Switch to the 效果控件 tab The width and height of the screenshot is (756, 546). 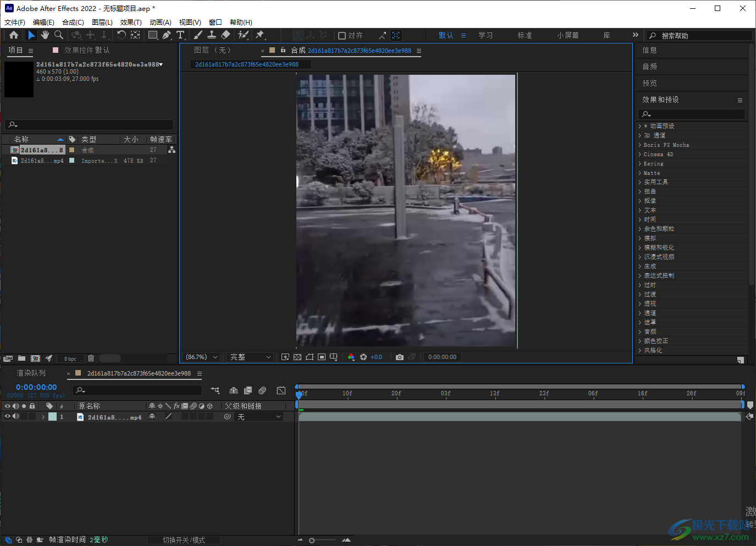(87, 50)
